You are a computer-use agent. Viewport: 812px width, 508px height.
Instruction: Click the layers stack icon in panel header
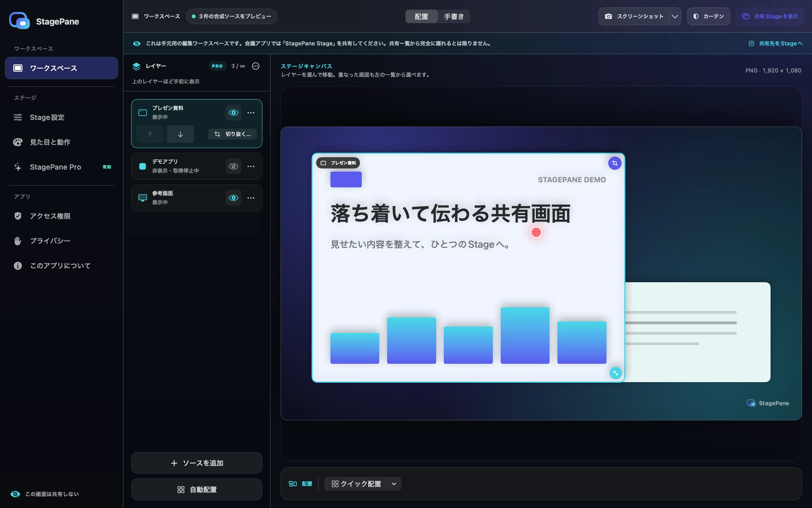point(136,67)
